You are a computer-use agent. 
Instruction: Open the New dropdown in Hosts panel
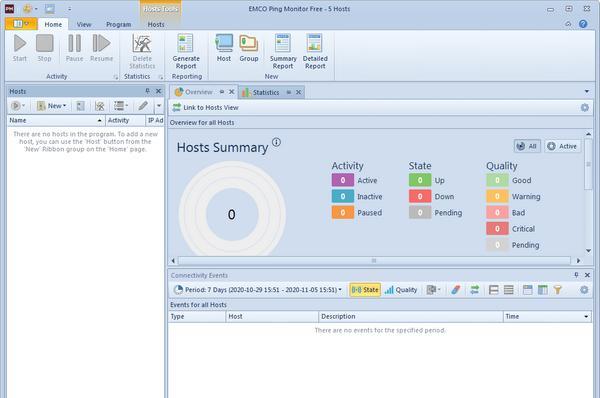(x=51, y=106)
